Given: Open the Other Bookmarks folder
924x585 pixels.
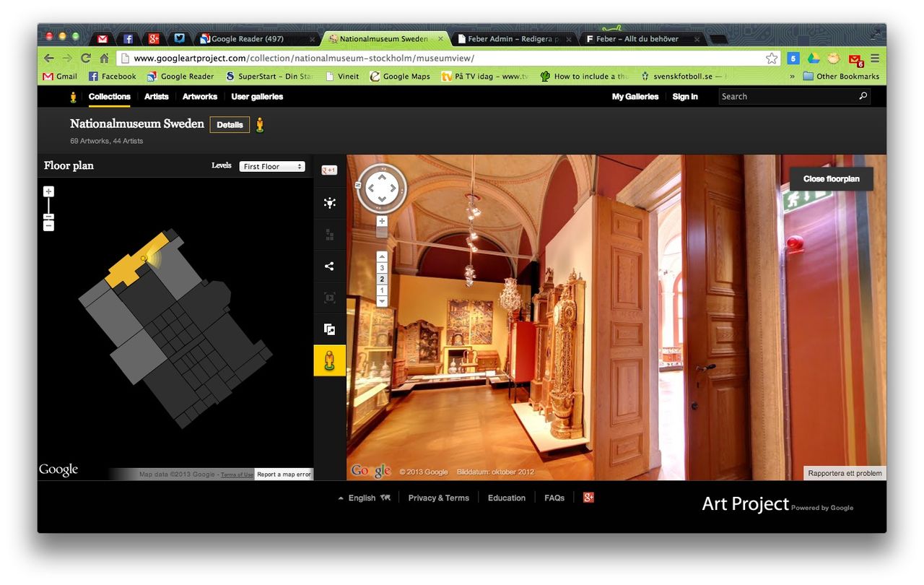Looking at the screenshot, I should pos(841,76).
